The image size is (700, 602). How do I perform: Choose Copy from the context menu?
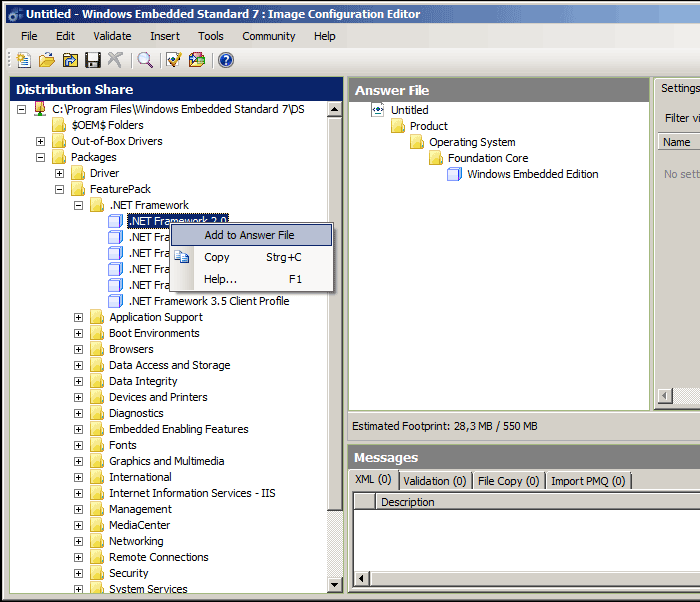tap(251, 257)
